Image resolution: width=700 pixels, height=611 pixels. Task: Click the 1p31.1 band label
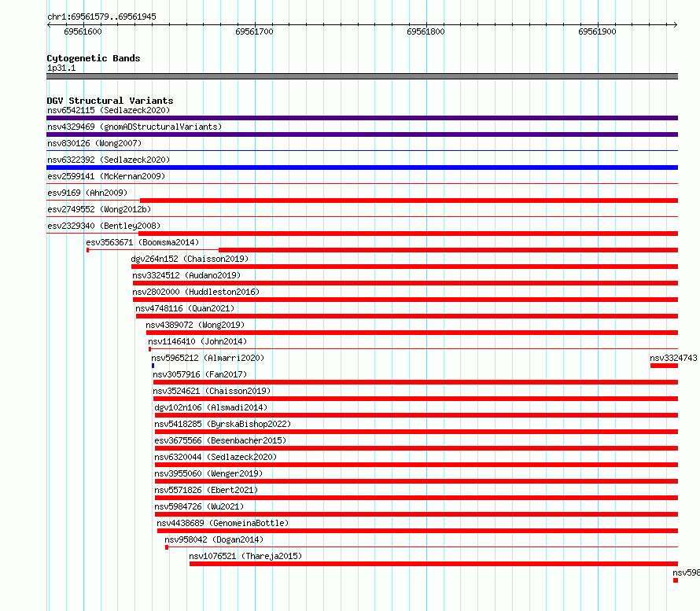(x=61, y=68)
